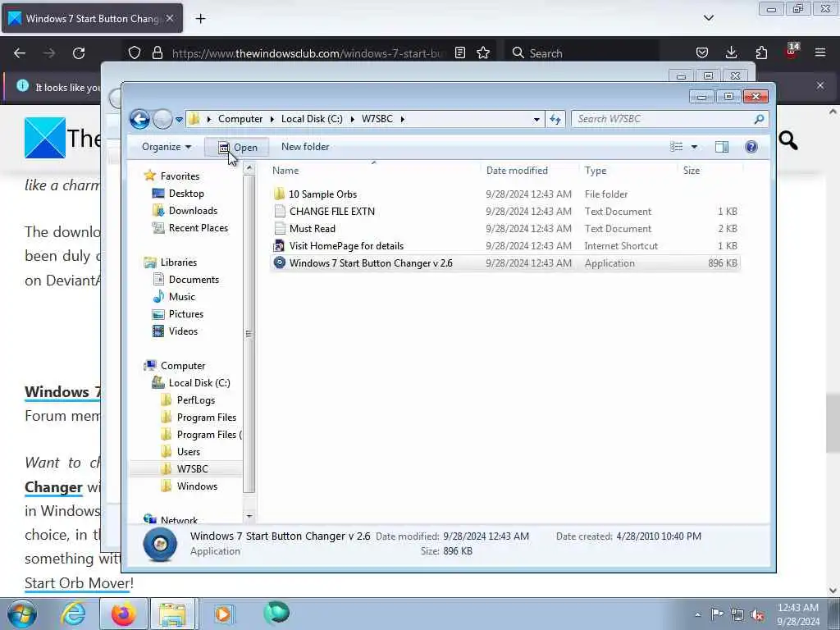The height and width of the screenshot is (630, 840).
Task: Click Computer in address breadcrumb
Action: tap(240, 119)
